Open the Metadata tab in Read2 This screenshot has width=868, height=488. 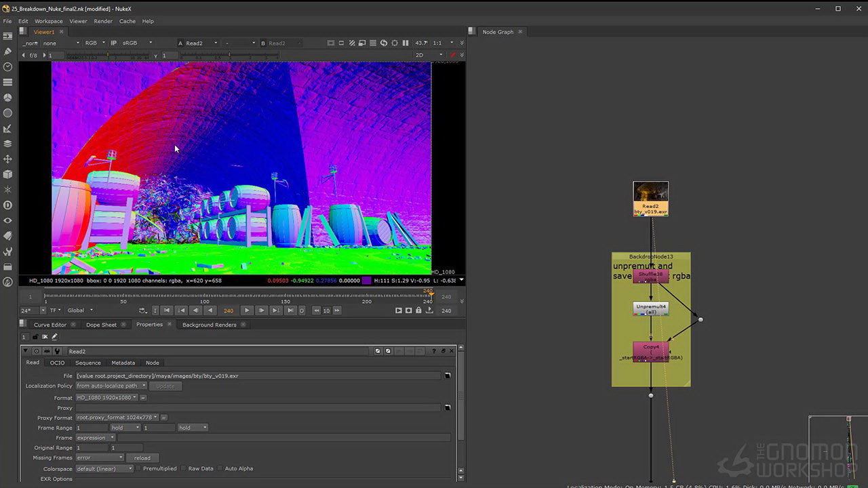(123, 363)
